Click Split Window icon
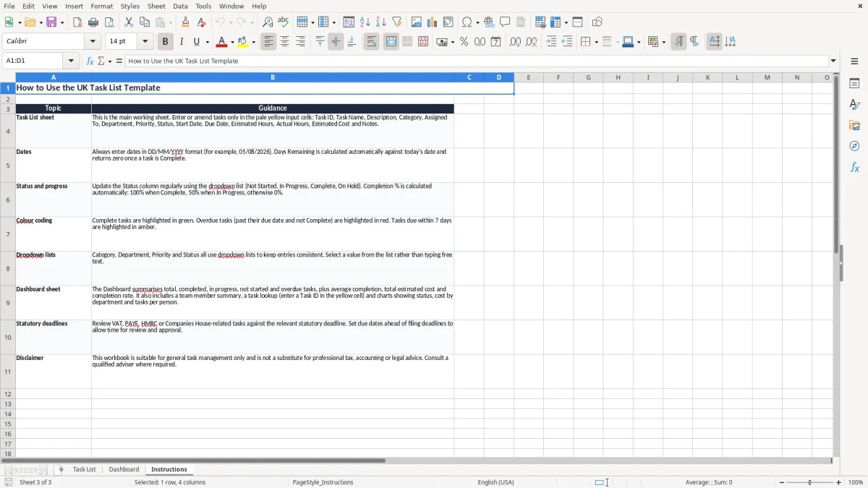The width and height of the screenshot is (868, 488). point(578,22)
